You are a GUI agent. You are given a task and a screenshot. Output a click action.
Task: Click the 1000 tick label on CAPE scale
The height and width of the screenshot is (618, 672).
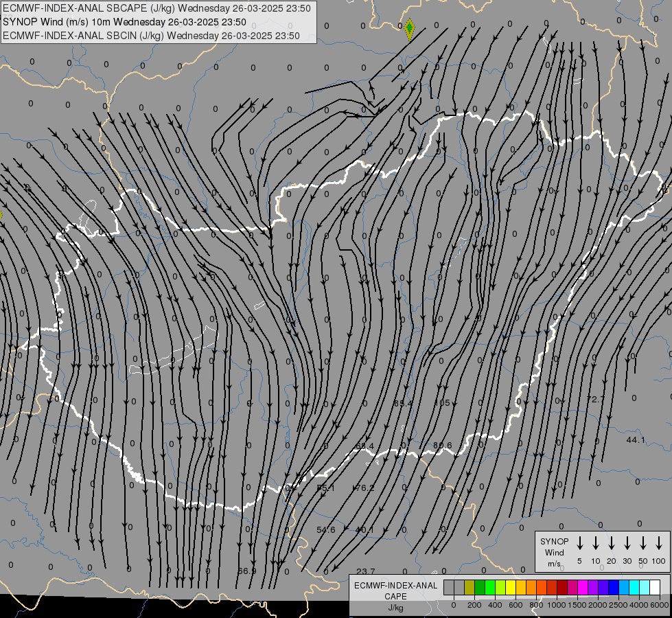[x=557, y=605]
